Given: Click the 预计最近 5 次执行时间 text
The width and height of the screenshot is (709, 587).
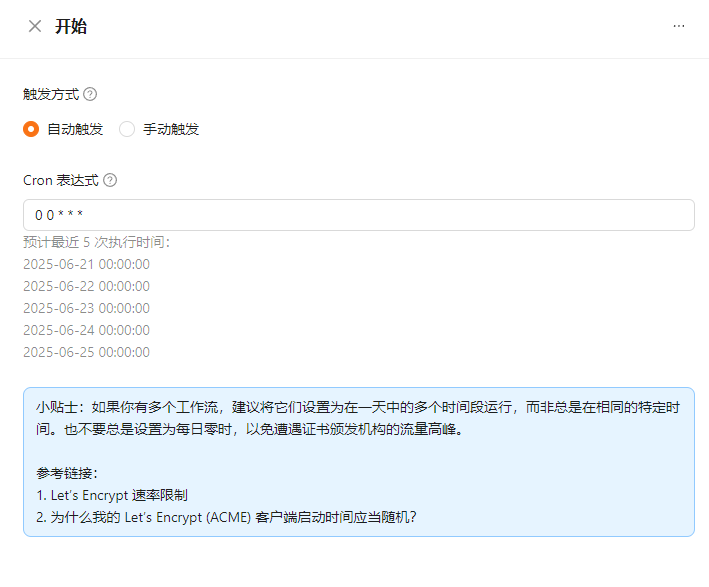Looking at the screenshot, I should tap(96, 242).
